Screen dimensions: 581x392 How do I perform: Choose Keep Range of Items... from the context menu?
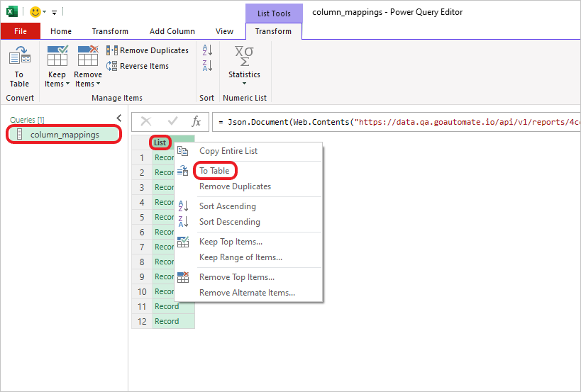pyautogui.click(x=241, y=257)
